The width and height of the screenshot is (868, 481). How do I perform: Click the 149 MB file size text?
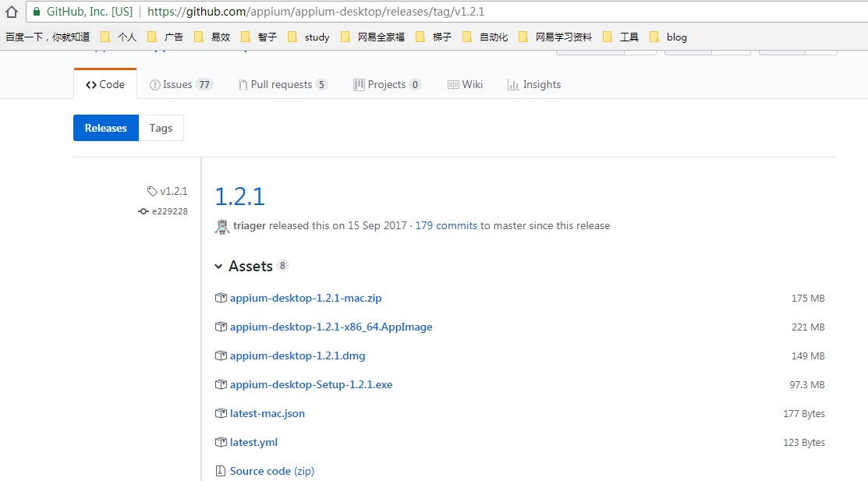808,355
